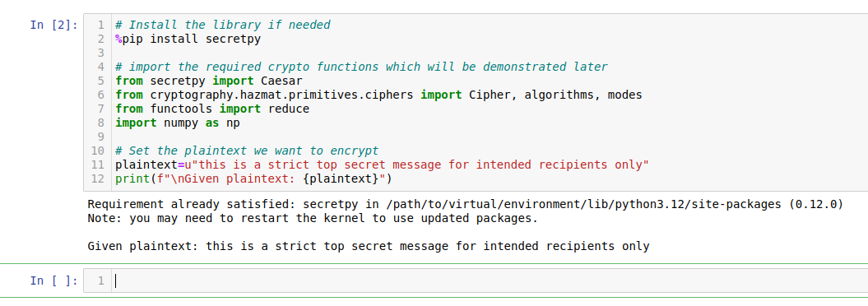
Task: Click the 'import numpy as np' line
Action: click(178, 123)
